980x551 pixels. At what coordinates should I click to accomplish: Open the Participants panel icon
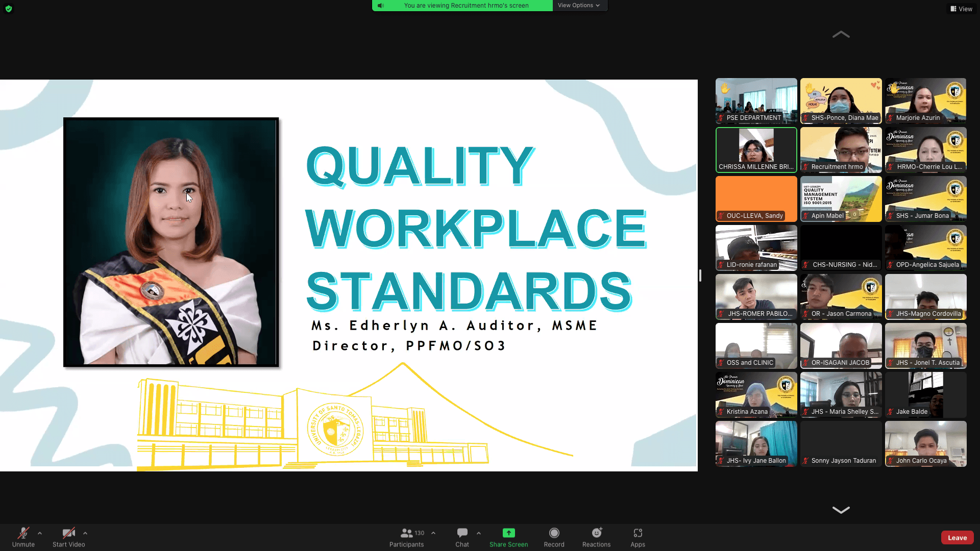point(406,533)
